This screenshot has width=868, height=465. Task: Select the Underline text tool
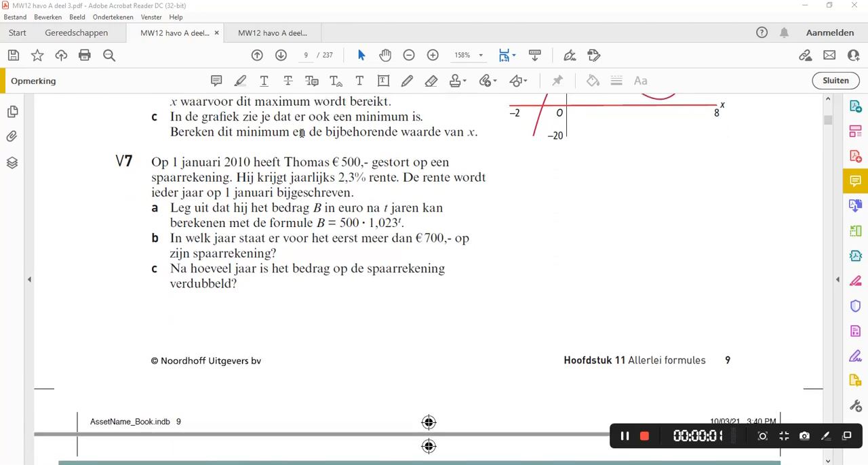[x=264, y=81]
